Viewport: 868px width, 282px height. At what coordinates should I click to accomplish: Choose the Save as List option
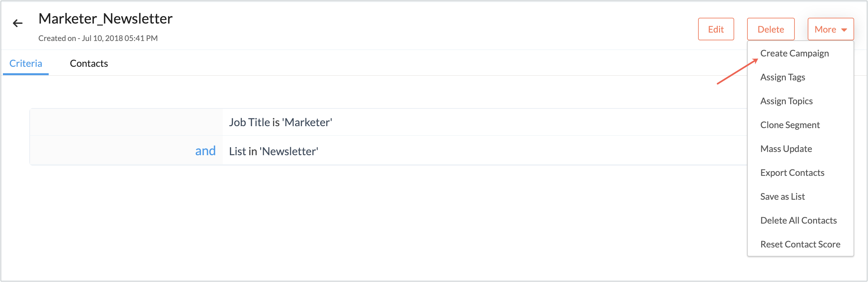tap(782, 197)
